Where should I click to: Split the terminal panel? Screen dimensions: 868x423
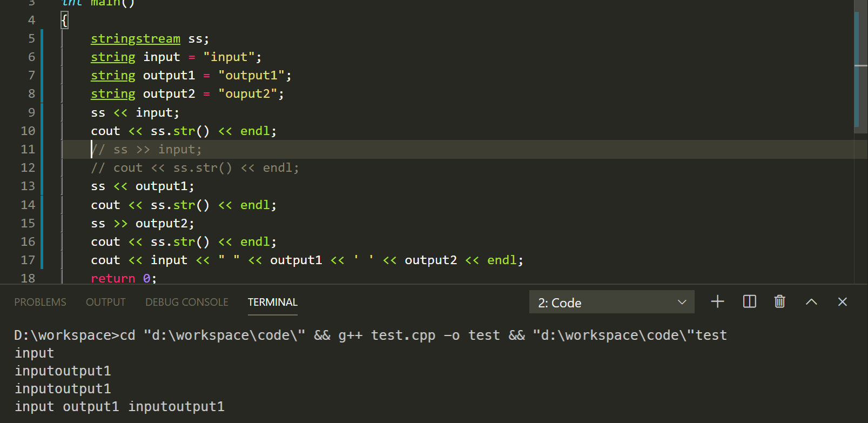pos(749,301)
